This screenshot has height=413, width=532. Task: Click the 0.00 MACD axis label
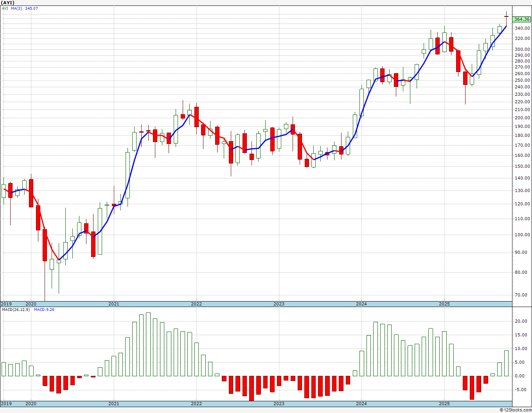(x=521, y=376)
